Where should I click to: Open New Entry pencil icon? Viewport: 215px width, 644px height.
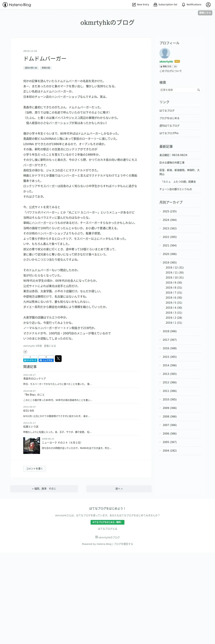134,5
